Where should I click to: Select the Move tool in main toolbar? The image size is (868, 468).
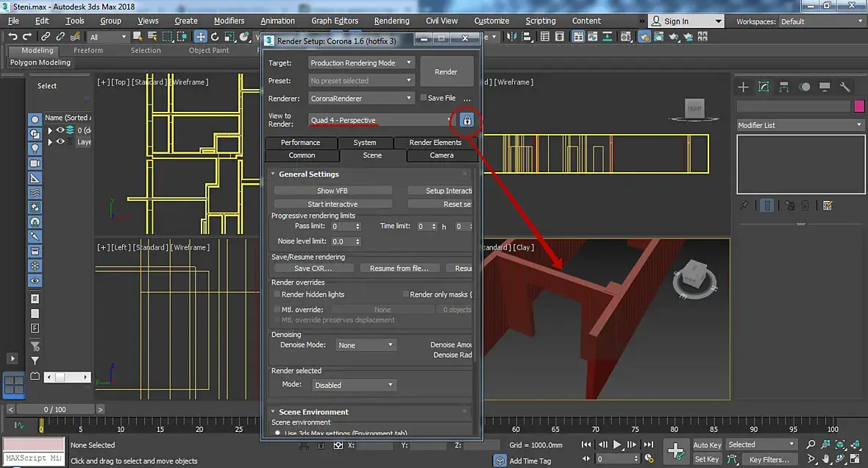200,37
